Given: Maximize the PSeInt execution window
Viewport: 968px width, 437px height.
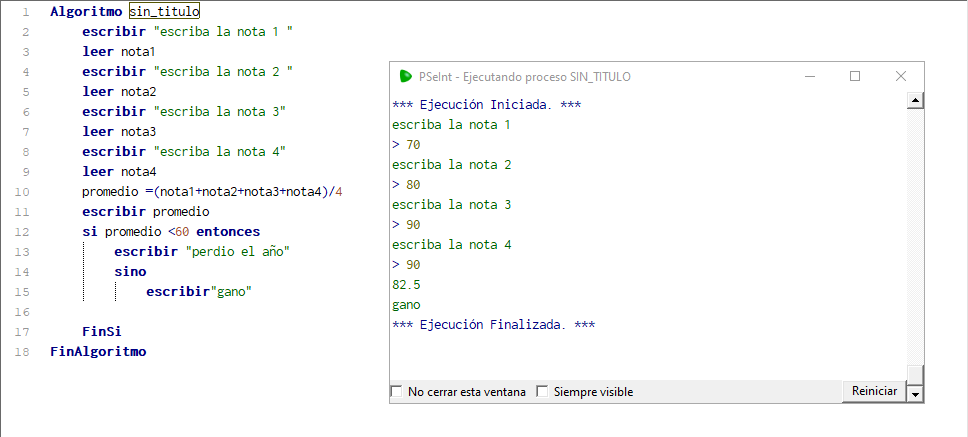Looking at the screenshot, I should tap(855, 77).
